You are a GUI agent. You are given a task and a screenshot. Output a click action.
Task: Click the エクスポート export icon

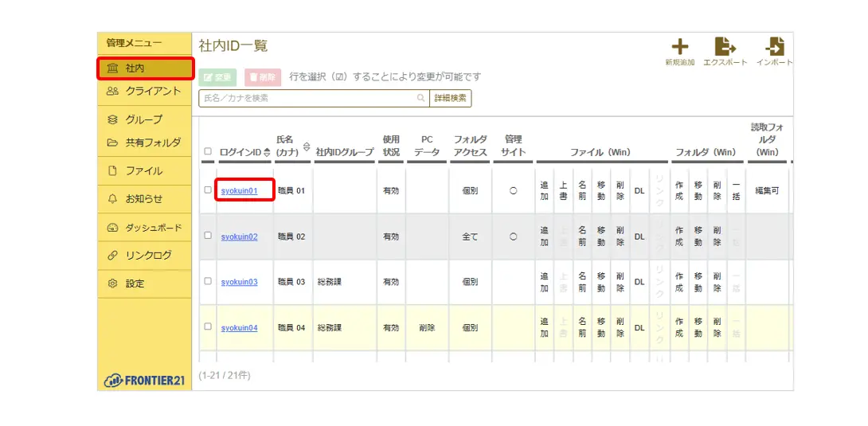[x=725, y=47]
